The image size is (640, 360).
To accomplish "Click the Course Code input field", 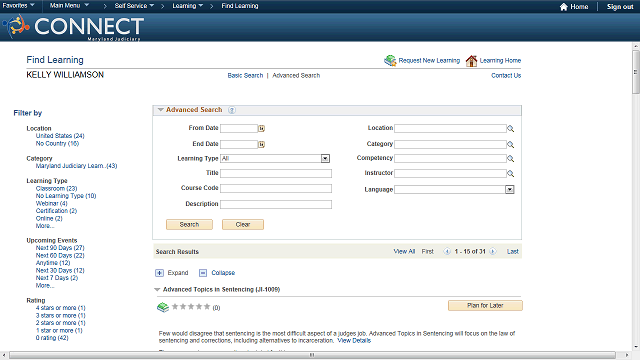I will [276, 189].
